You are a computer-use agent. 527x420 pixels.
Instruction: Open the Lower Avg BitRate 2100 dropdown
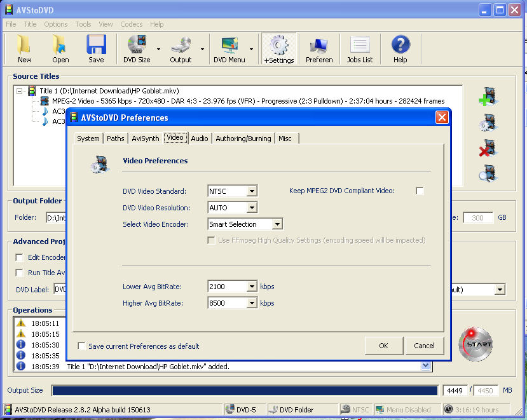[x=252, y=287]
